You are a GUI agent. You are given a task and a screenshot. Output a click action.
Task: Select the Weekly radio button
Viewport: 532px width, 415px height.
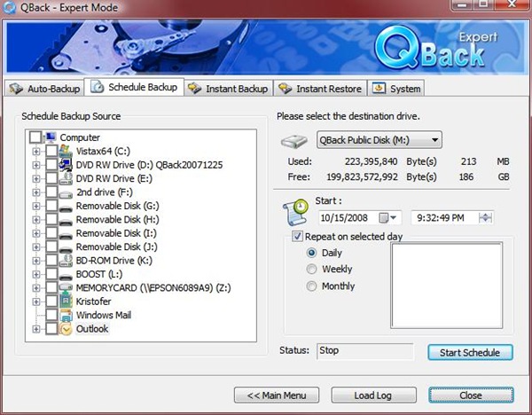pyautogui.click(x=310, y=270)
